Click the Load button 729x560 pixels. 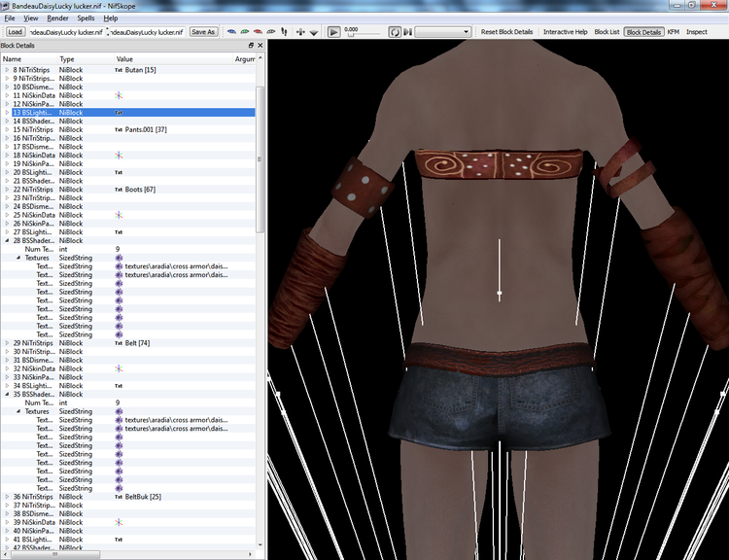pos(15,32)
